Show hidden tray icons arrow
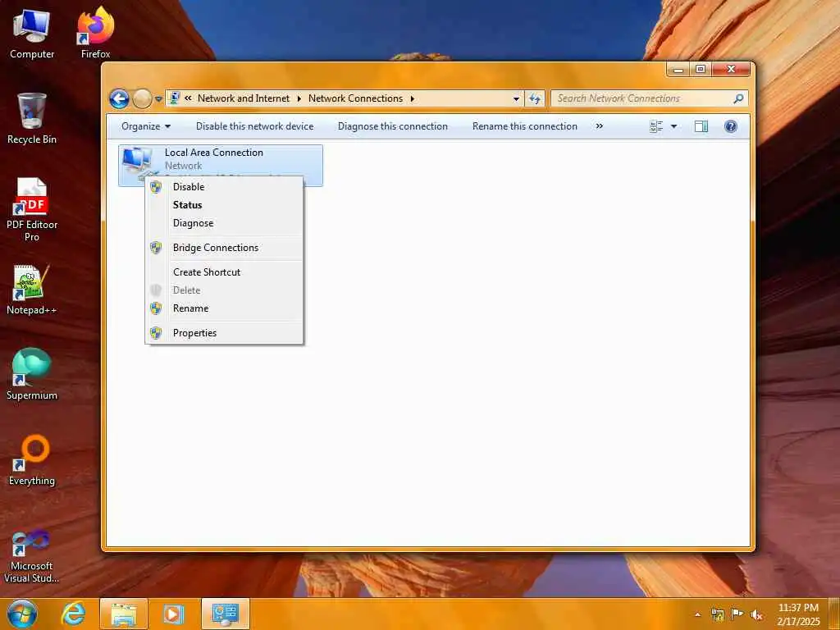Screen dimensions: 840x630 click(697, 614)
